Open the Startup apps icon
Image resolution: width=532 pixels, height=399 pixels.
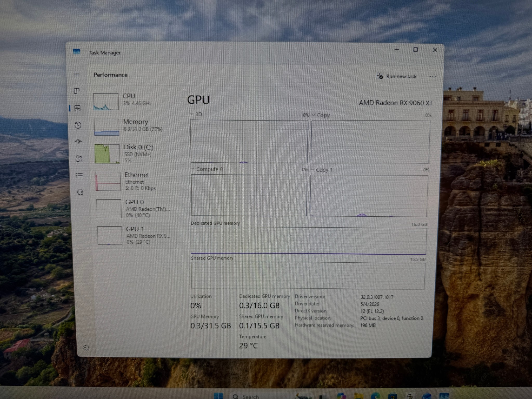[78, 142]
